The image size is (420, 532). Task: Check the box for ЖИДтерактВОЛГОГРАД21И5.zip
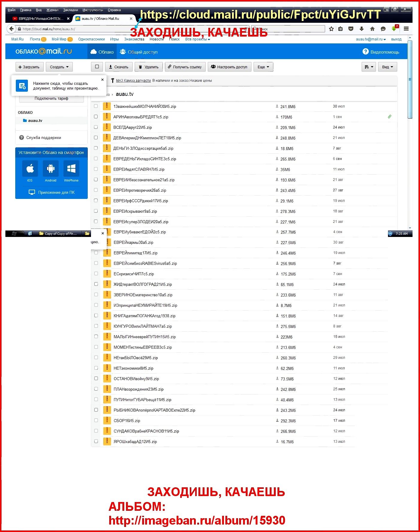coord(96,284)
